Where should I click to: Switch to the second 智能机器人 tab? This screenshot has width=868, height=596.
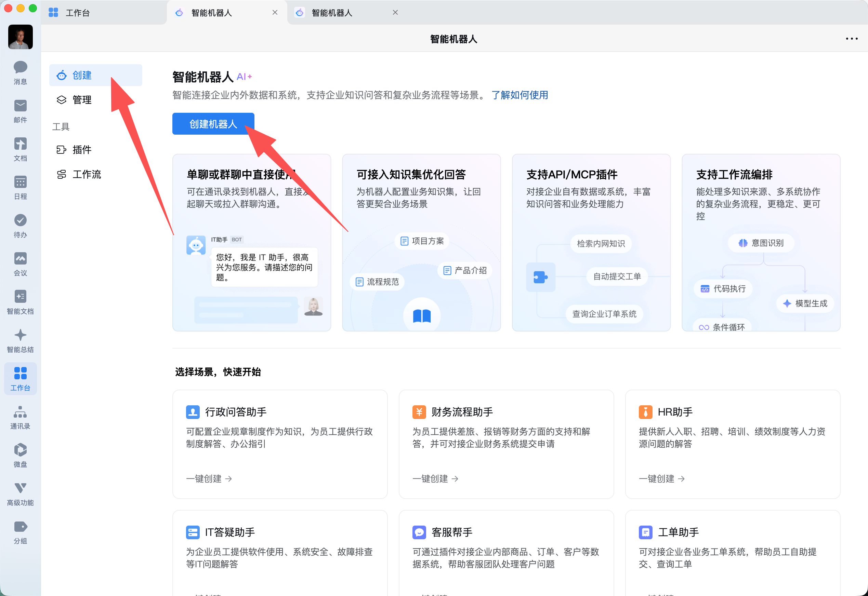click(347, 13)
